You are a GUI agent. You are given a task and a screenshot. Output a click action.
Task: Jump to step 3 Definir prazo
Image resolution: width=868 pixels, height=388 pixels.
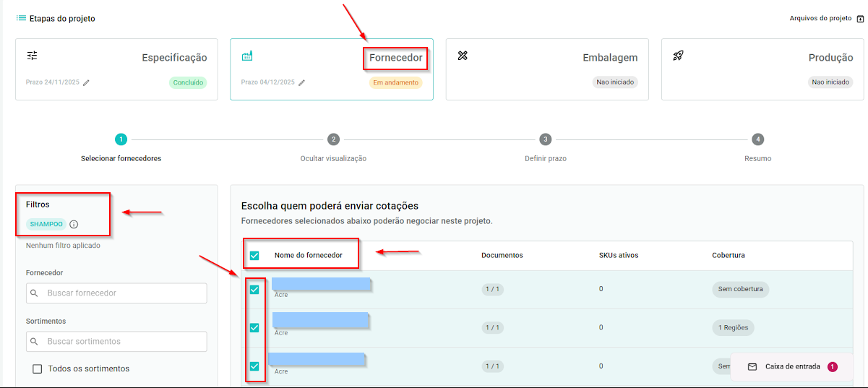[x=546, y=139]
